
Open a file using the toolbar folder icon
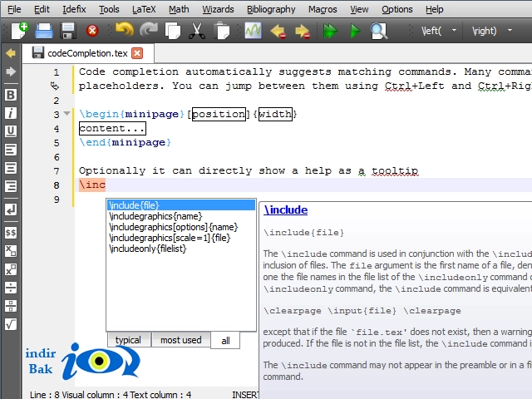(44, 31)
